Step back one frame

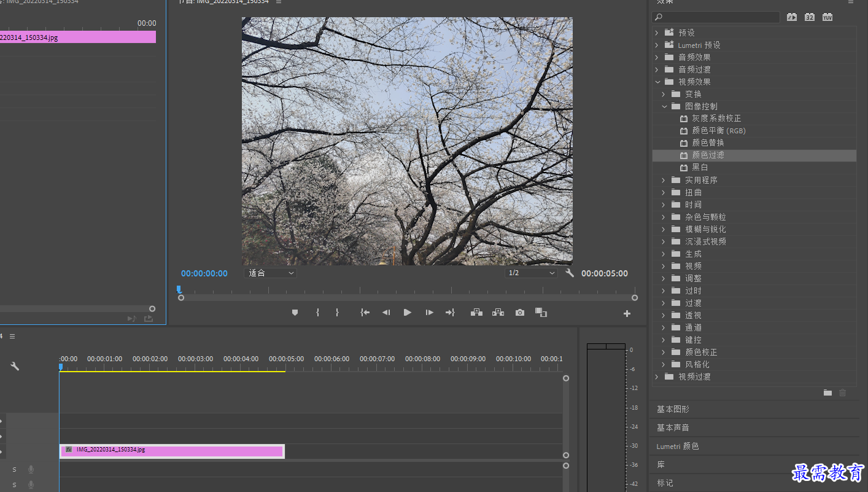pyautogui.click(x=386, y=313)
